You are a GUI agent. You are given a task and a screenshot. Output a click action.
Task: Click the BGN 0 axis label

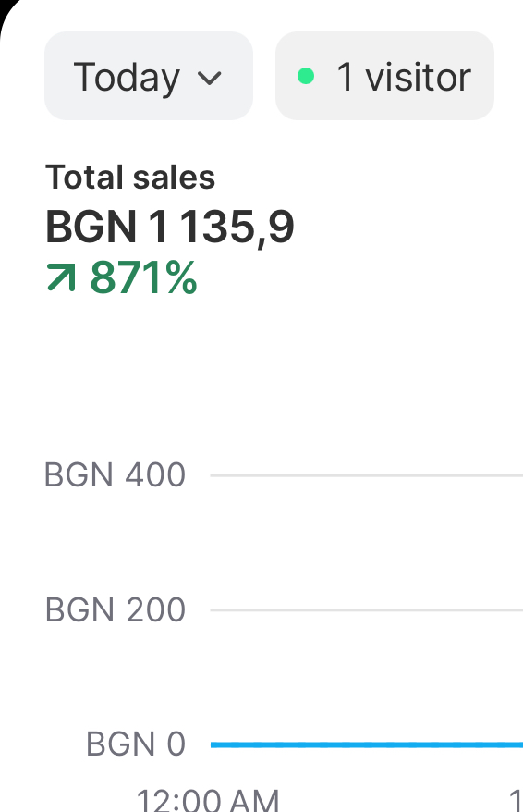tap(136, 744)
